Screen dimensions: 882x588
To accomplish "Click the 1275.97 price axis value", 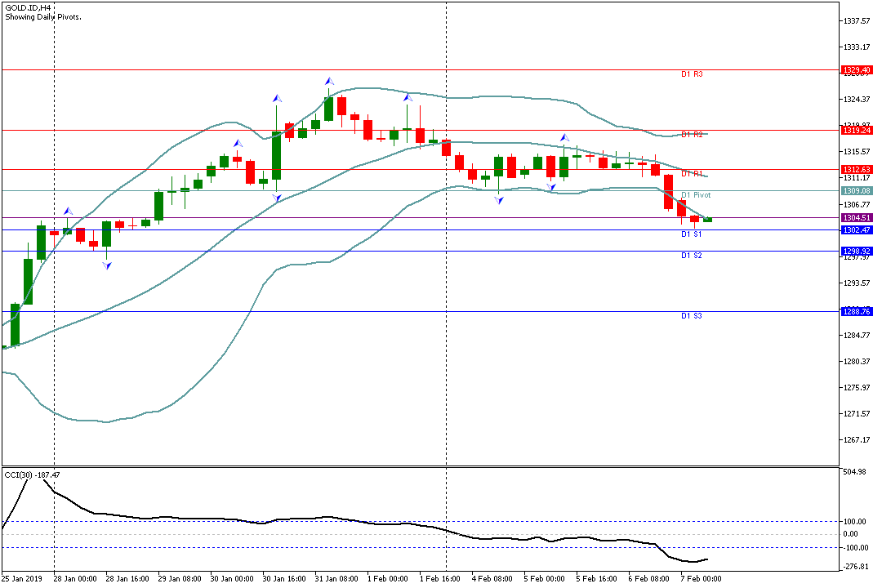I will coord(857,388).
